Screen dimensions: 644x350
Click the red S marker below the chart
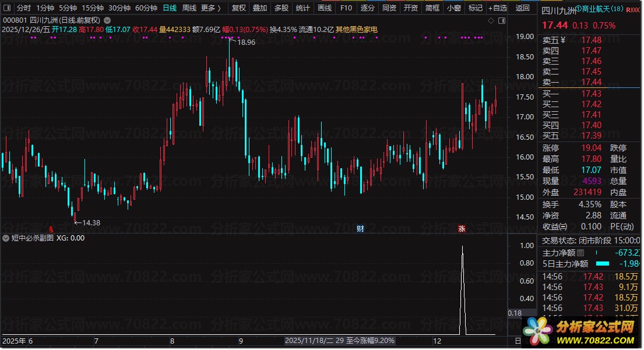[x=51, y=228]
